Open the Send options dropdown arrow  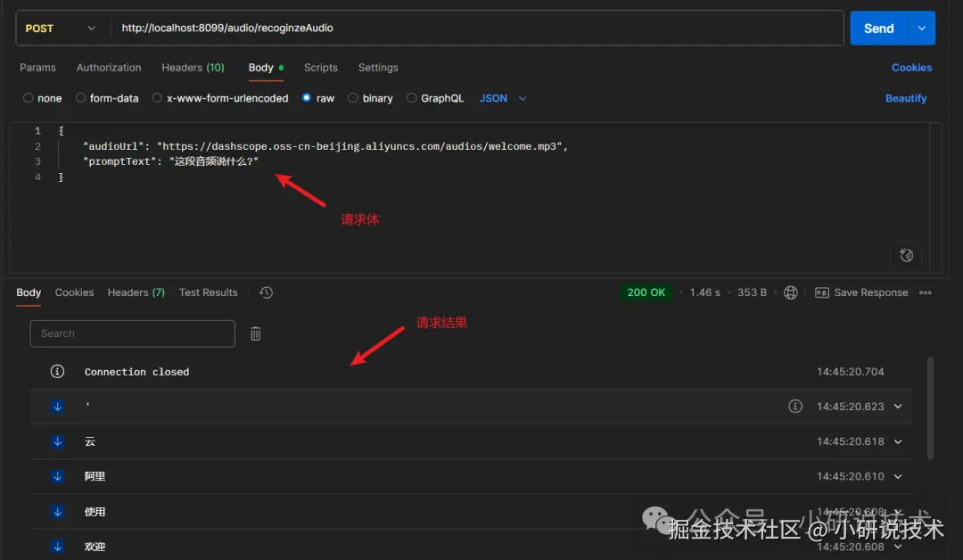coord(922,29)
